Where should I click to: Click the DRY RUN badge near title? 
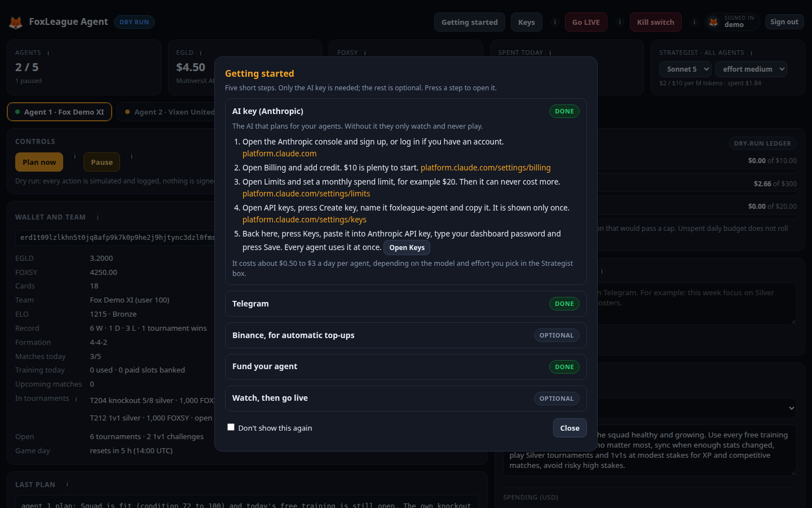pyautogui.click(x=134, y=22)
